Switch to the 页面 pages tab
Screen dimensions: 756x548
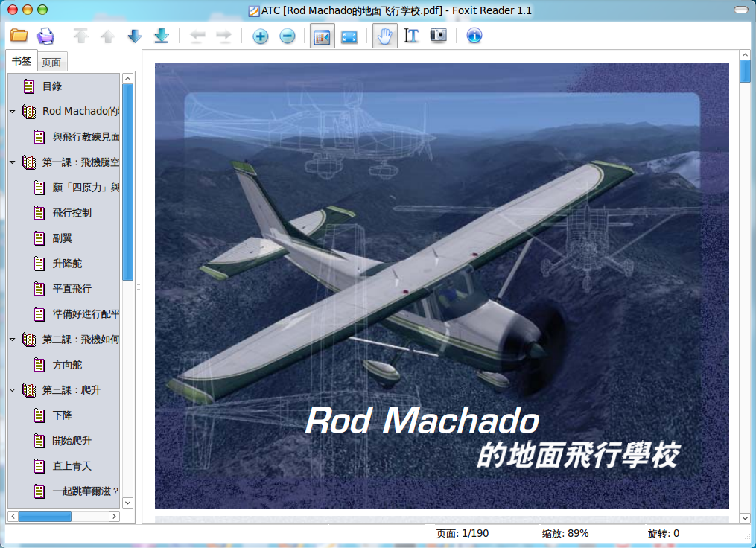51,63
